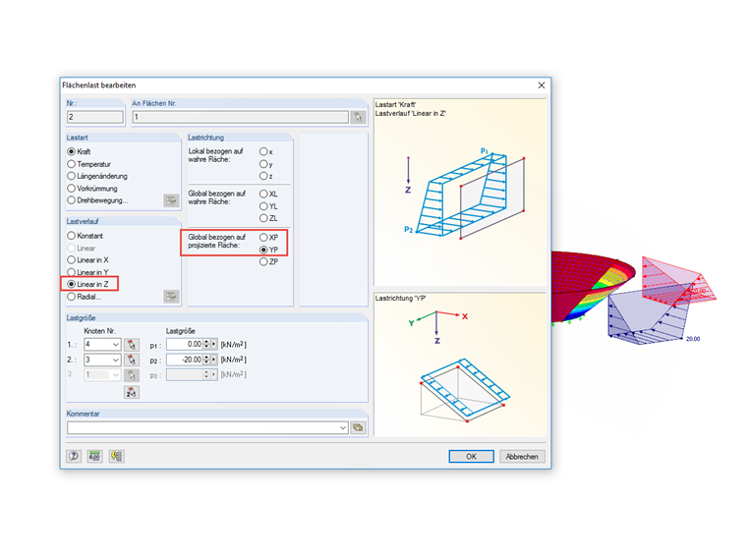Image resolution: width=747 pixels, height=560 pixels.
Task: Open the units and decimals 0.00 icon
Action: tap(94, 456)
